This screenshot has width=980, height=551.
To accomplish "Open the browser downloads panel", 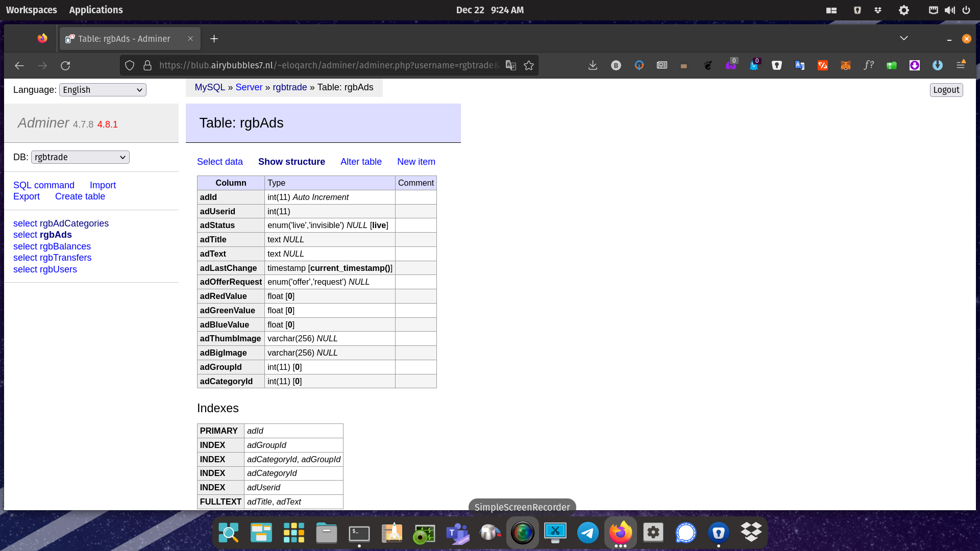I will click(593, 65).
